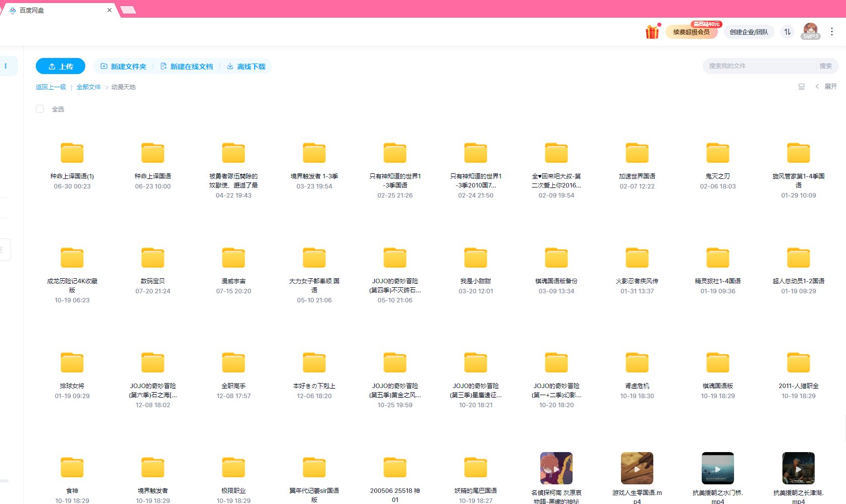Screen dimensions: 846x504
Task: Open folder 妖精的尾巴国语
Action: click(x=476, y=468)
